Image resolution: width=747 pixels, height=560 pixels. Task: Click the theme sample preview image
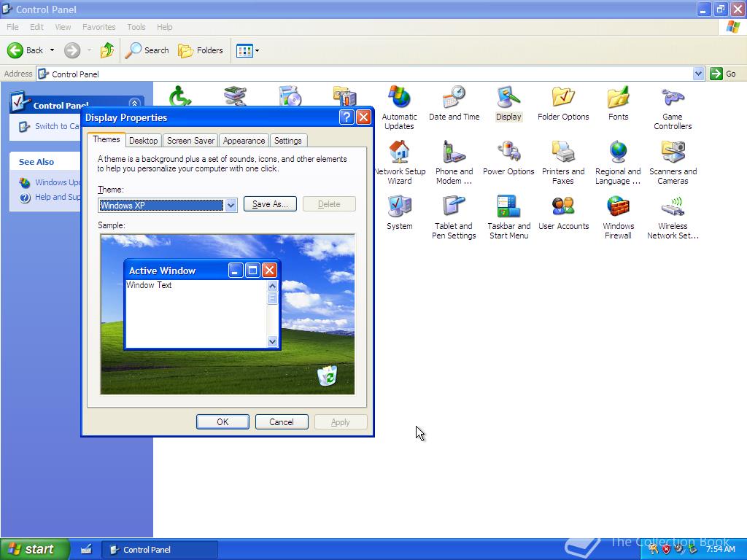(228, 314)
